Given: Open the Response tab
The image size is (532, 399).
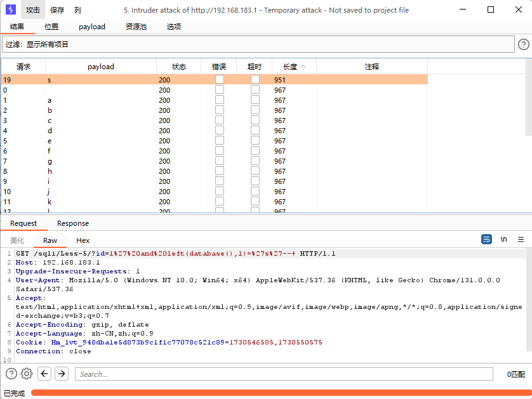Looking at the screenshot, I should coord(73,223).
